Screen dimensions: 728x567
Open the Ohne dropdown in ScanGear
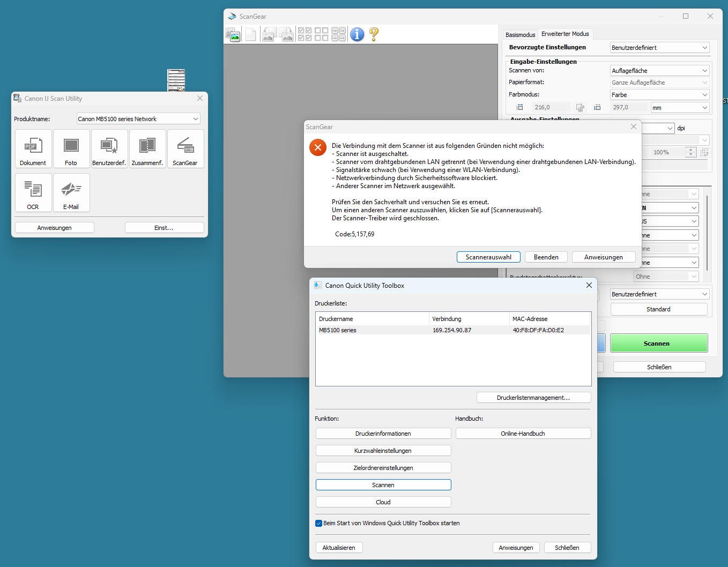coord(666,277)
